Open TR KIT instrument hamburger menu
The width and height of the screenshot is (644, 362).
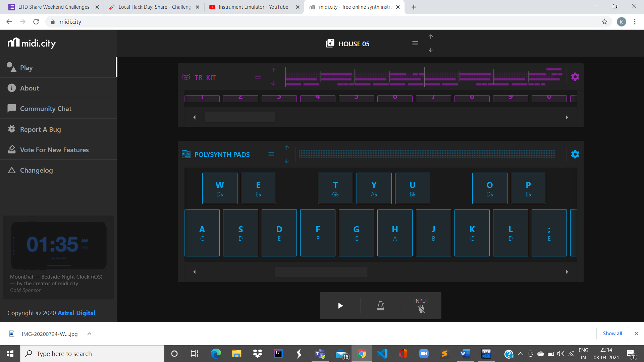[x=258, y=77]
